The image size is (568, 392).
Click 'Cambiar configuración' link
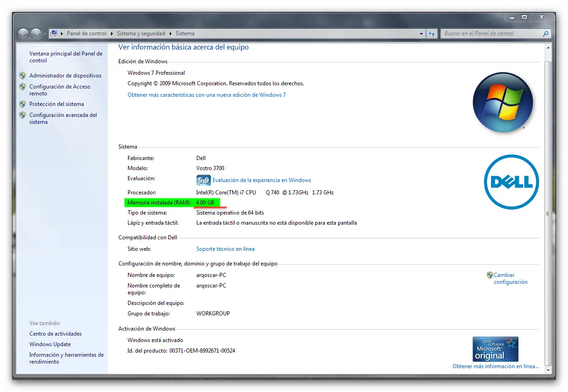coord(511,278)
